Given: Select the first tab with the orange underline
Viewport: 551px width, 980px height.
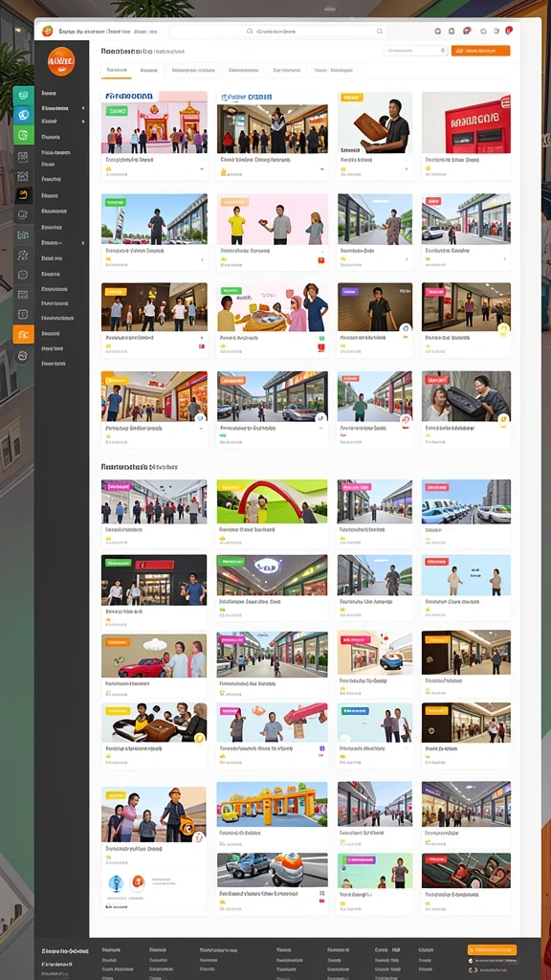Looking at the screenshot, I should pyautogui.click(x=116, y=71).
